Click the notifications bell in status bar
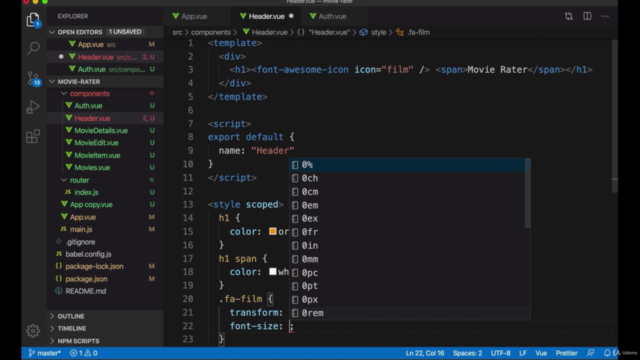This screenshot has height=360, width=640. click(x=607, y=353)
